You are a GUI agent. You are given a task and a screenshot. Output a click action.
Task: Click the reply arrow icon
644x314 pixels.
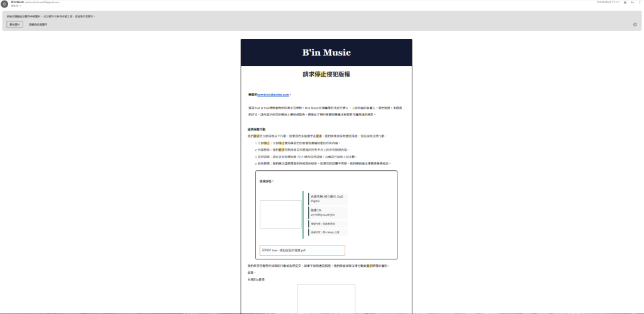tap(632, 3)
